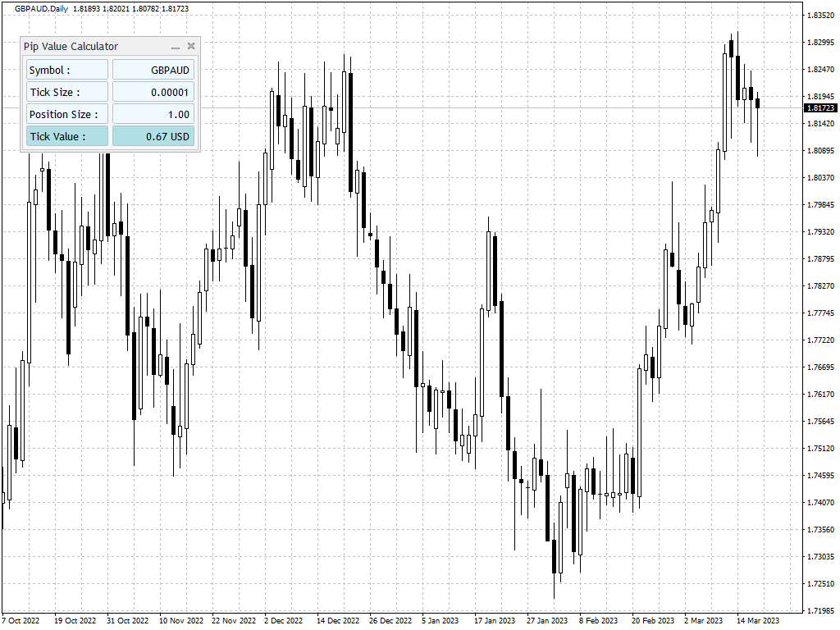Viewport: 840px width, 630px height.
Task: Click the GBPAUD,Daily chart header text
Action: click(41, 8)
